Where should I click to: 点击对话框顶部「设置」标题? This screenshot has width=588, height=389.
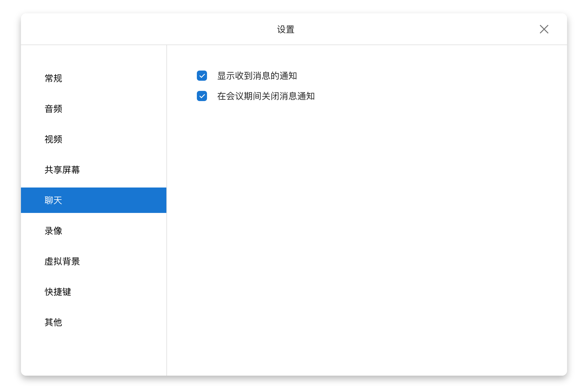click(285, 29)
